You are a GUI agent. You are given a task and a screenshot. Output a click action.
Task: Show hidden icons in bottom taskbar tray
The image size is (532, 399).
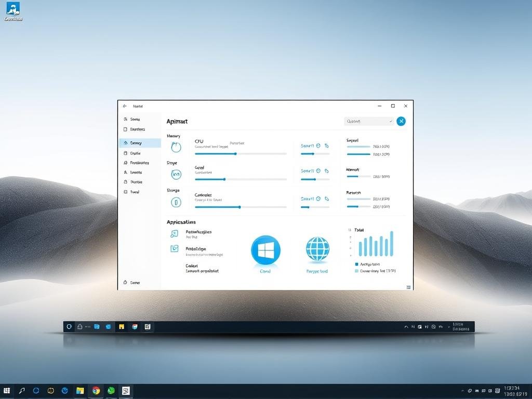point(462,391)
